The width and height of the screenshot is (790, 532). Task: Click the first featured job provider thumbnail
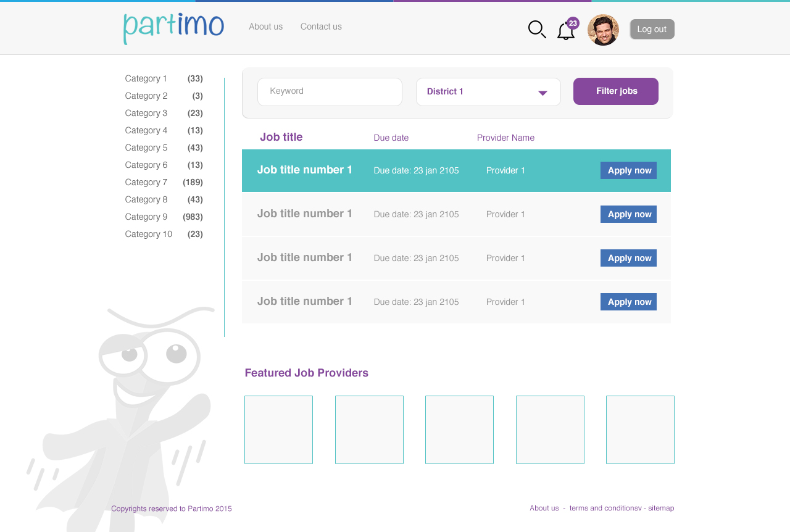[278, 430]
